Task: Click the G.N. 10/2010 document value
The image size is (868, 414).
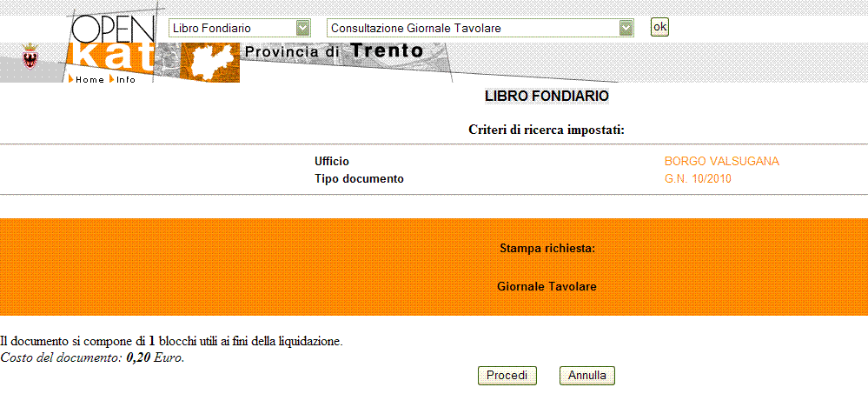Action: click(x=698, y=179)
